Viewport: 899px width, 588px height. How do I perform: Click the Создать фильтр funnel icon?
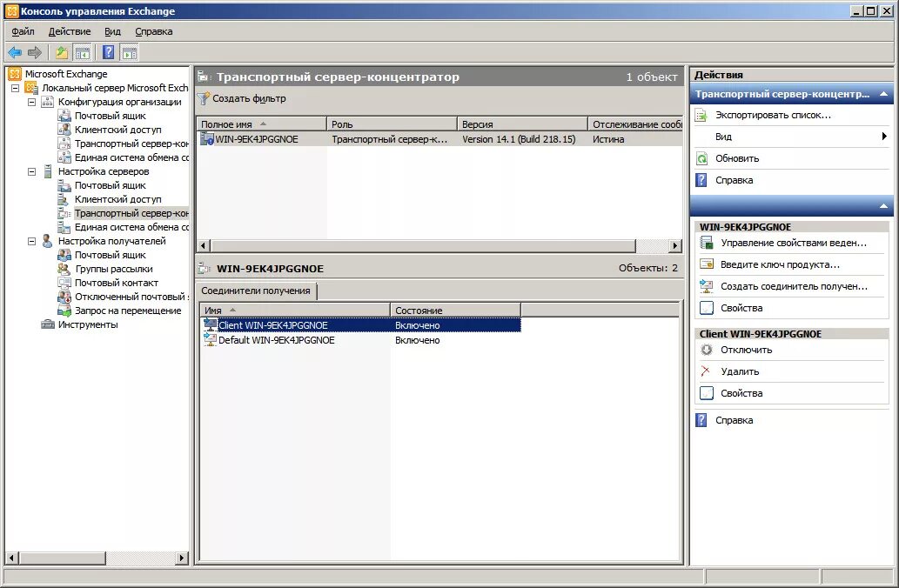pyautogui.click(x=203, y=98)
